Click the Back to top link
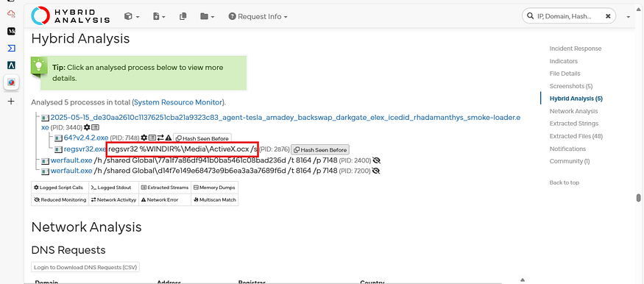The height and width of the screenshot is (284, 644). [x=564, y=182]
